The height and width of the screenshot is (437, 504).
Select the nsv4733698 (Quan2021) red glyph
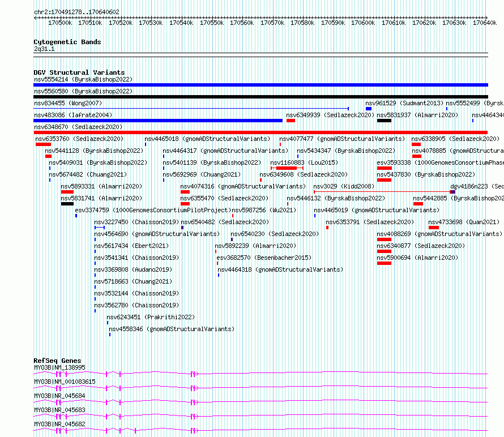tap(434, 228)
